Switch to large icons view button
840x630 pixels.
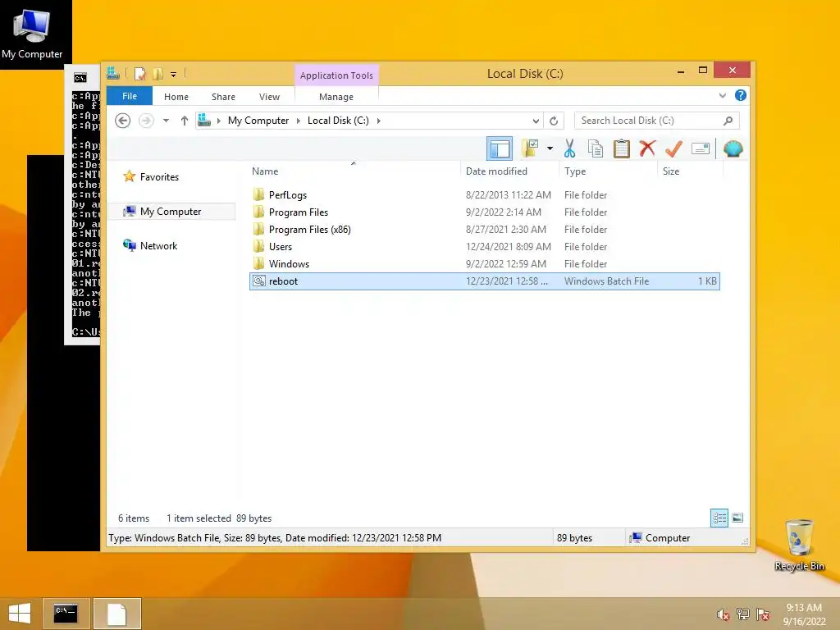point(737,518)
